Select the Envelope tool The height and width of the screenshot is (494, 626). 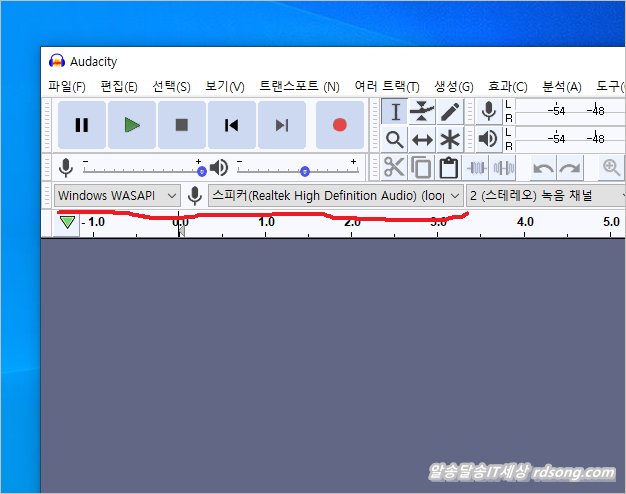422,111
